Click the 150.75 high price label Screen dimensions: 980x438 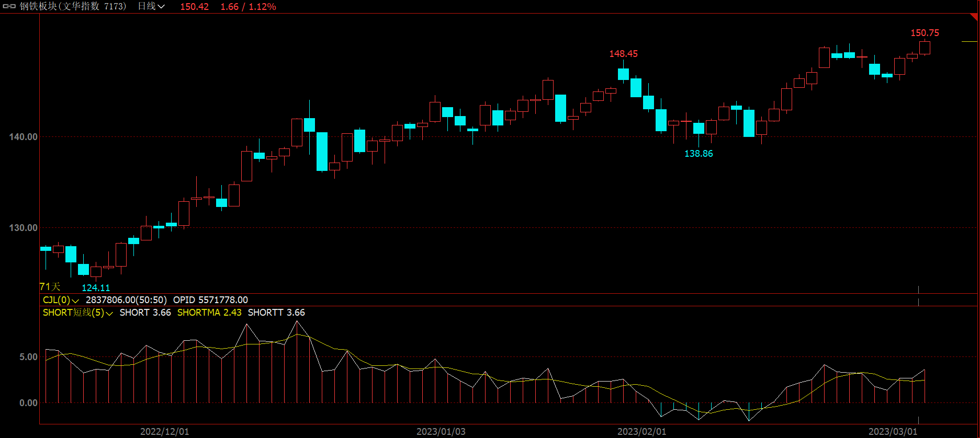pos(925,33)
